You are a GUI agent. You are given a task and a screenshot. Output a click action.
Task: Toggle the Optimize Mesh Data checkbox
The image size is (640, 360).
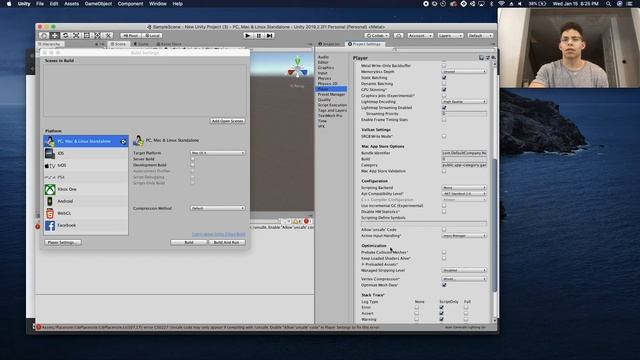444,285
